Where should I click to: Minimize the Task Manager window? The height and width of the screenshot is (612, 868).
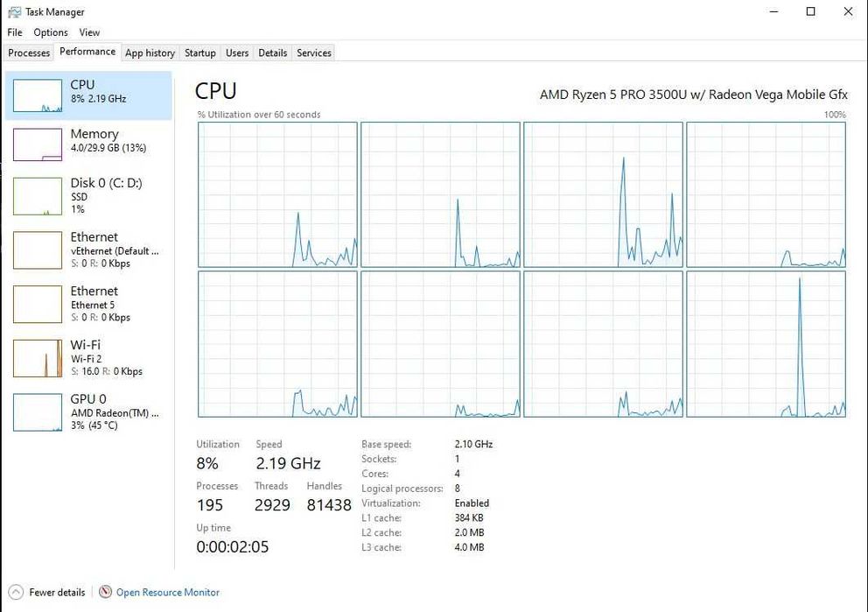(773, 11)
